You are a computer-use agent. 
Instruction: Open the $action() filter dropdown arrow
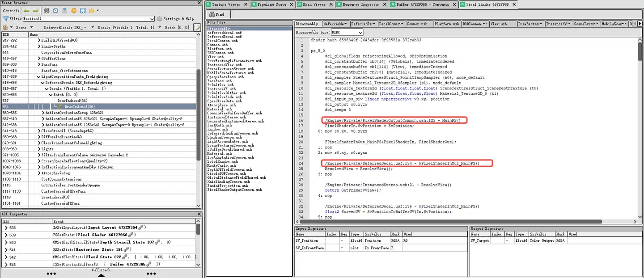tap(153, 19)
